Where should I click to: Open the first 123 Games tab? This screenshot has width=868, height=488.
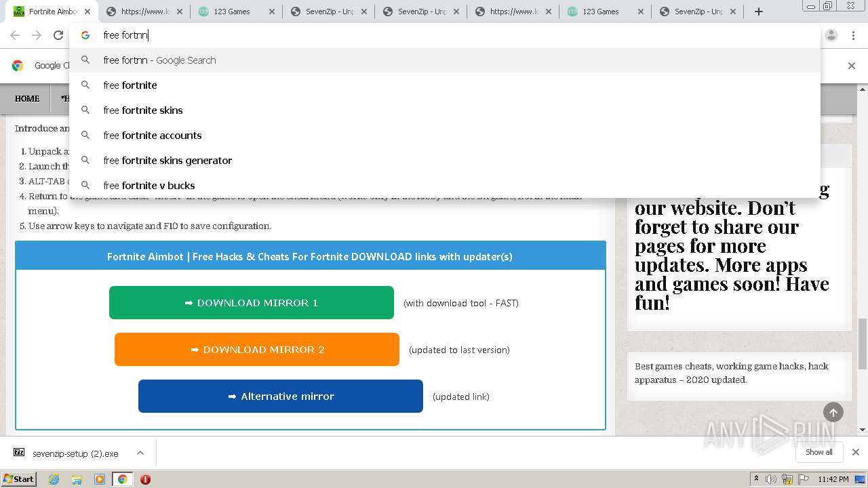coord(231,12)
